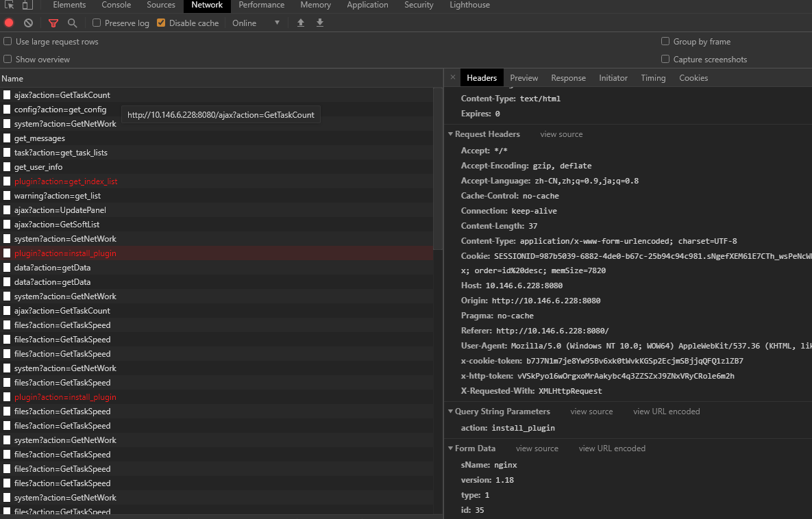
Task: Open the Lighthouse tab
Action: (469, 5)
